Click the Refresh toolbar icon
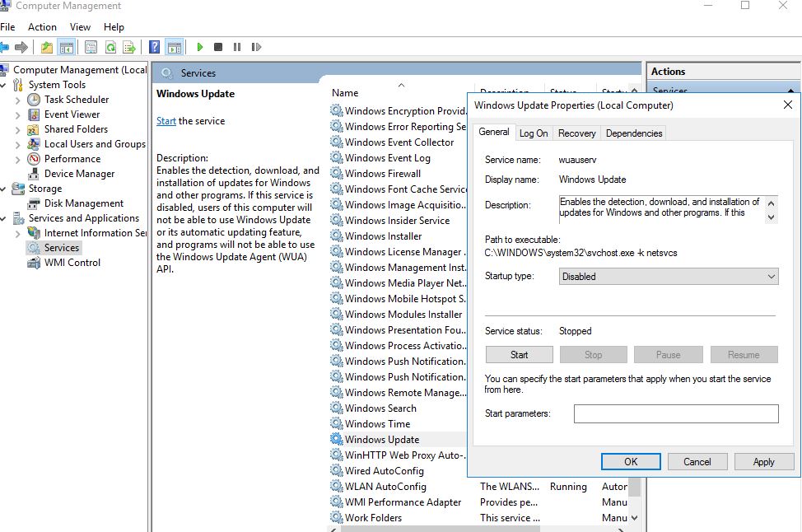The height and width of the screenshot is (532, 802). (110, 48)
